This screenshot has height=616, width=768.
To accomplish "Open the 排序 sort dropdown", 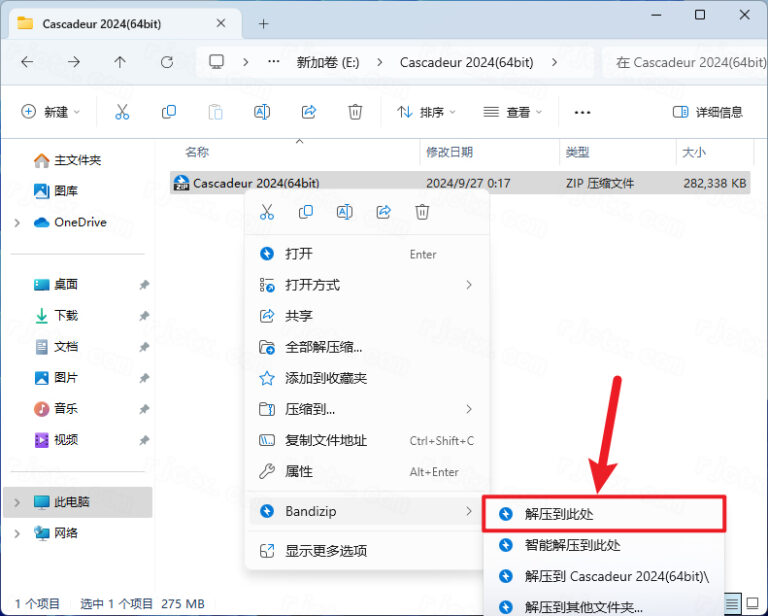I will click(426, 112).
